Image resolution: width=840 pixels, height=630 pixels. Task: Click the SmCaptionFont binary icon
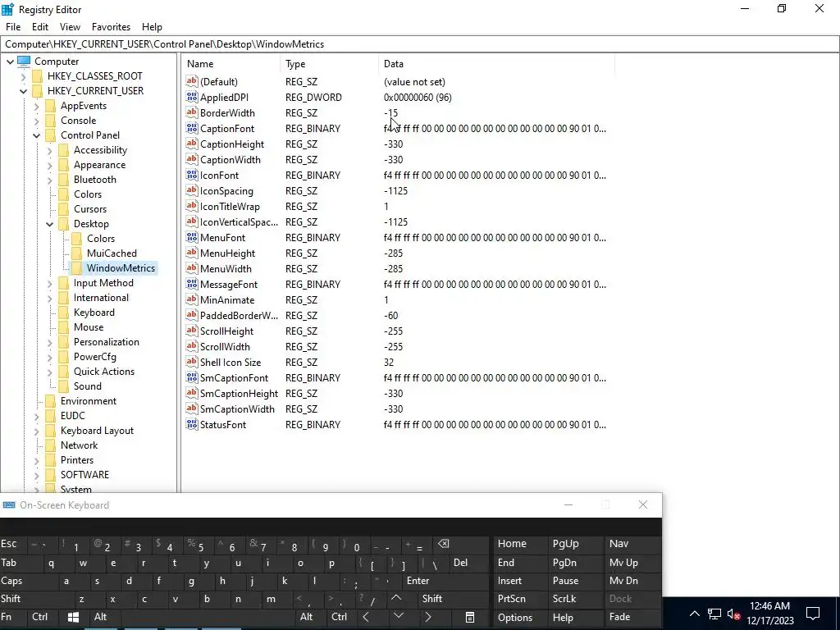point(192,377)
